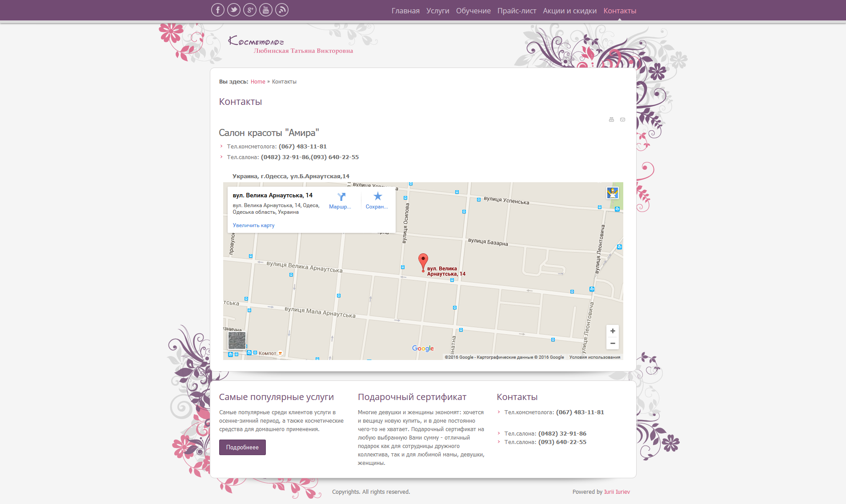
Task: Go to the Услуги menu item
Action: [x=437, y=11]
